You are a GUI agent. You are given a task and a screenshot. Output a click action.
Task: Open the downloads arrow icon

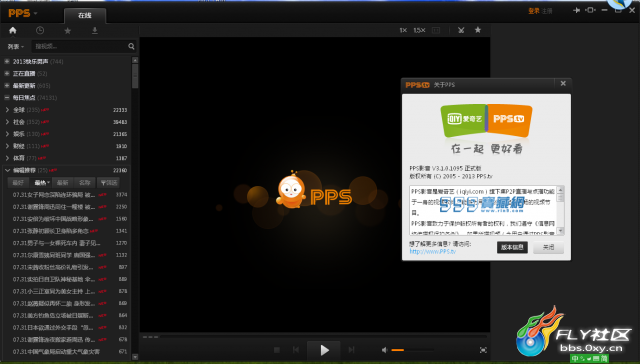(95, 31)
